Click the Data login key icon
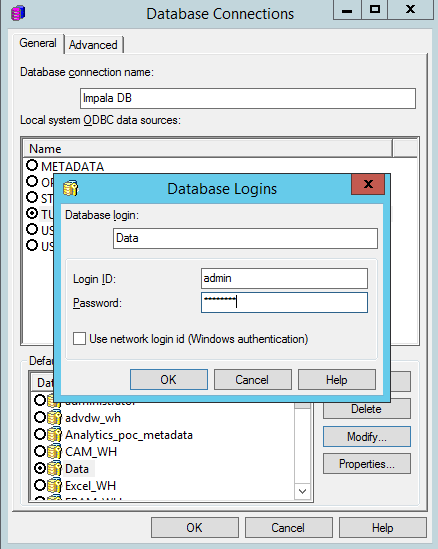 click(54, 468)
